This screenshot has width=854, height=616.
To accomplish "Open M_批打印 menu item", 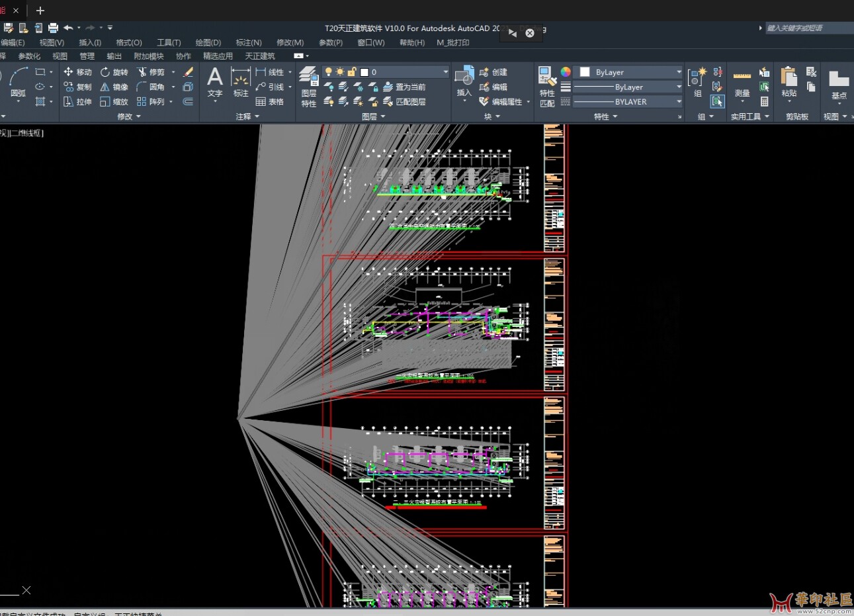I will (453, 42).
